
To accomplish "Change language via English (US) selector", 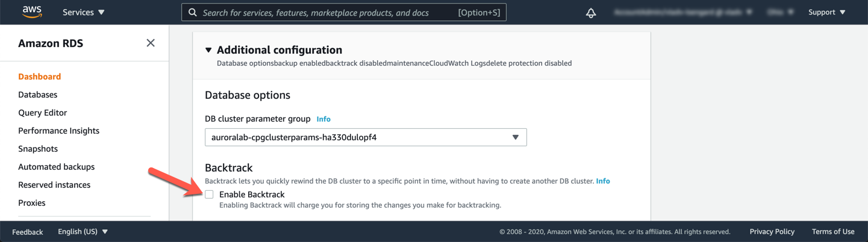I will (x=83, y=232).
